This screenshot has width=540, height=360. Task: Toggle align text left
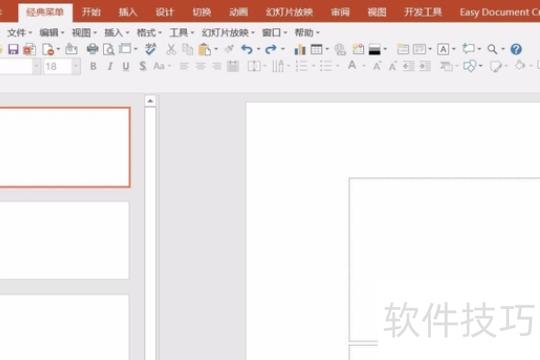tap(184, 66)
